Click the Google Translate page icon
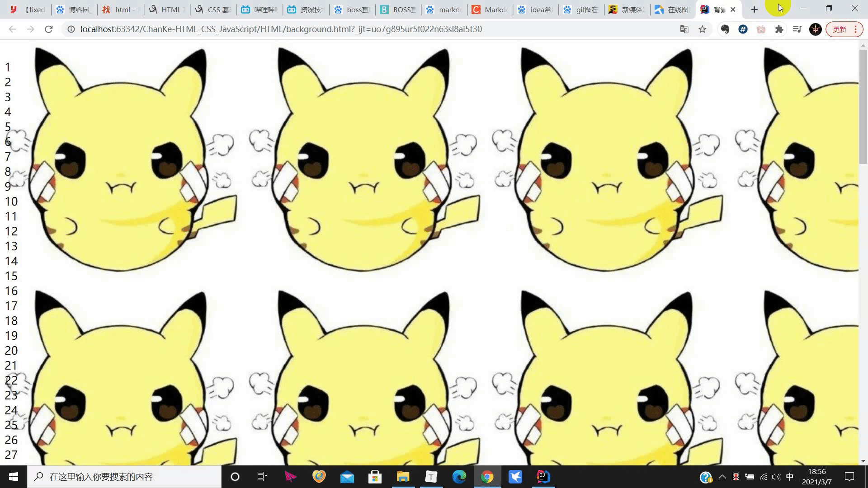Image resolution: width=868 pixels, height=488 pixels. coord(684,29)
